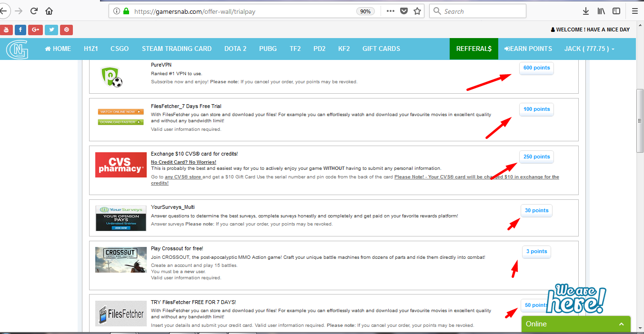Save page to Pocket icon
This screenshot has height=334, width=644.
tap(404, 11)
